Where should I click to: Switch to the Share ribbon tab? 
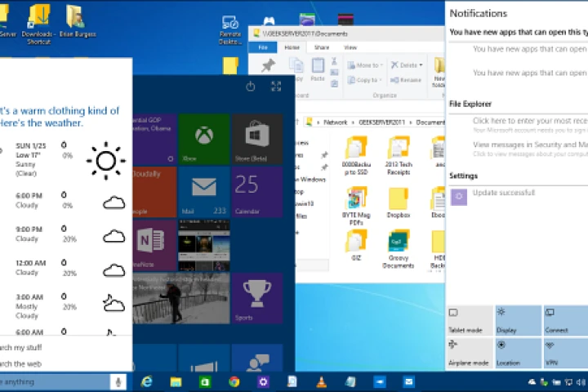tap(322, 47)
